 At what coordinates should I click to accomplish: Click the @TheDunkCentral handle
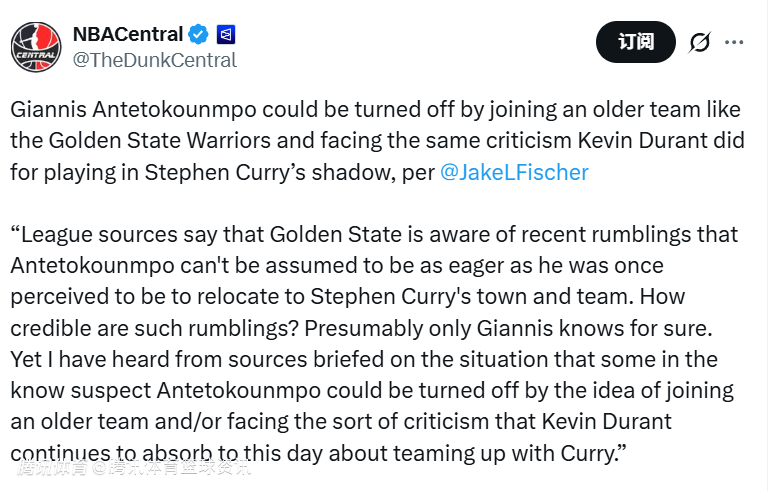point(155,60)
